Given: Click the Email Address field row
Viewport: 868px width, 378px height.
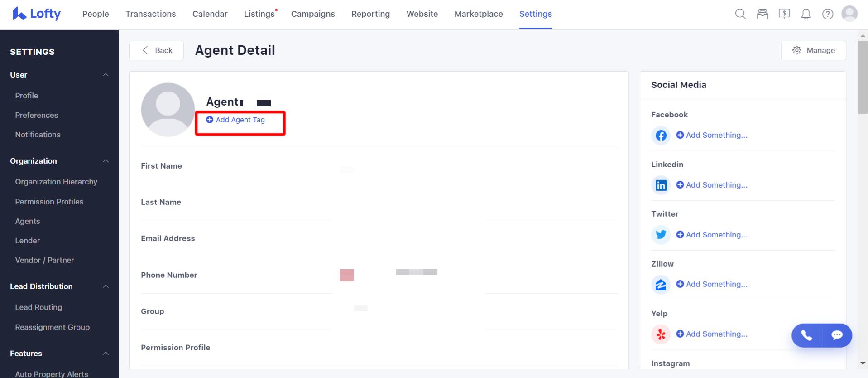Looking at the screenshot, I should pos(379,239).
